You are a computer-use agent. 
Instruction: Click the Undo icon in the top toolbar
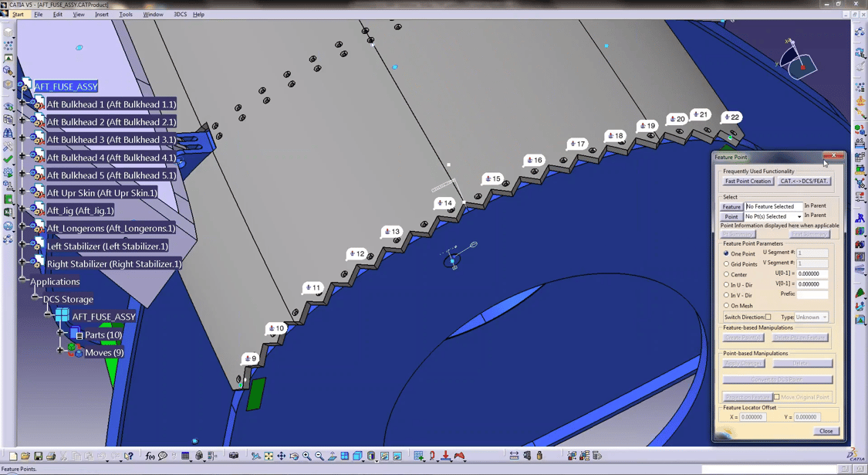pyautogui.click(x=100, y=455)
